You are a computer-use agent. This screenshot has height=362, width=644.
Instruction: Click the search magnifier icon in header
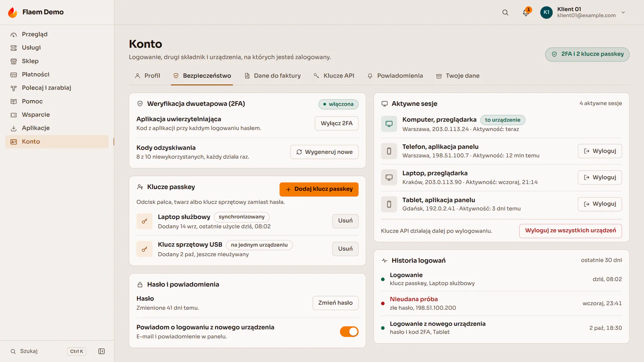pos(505,12)
